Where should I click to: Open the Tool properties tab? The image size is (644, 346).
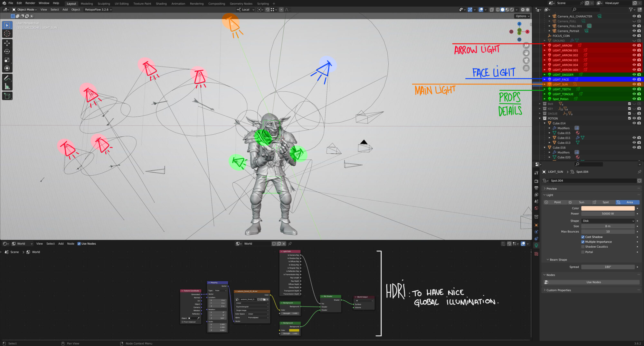[x=536, y=173]
